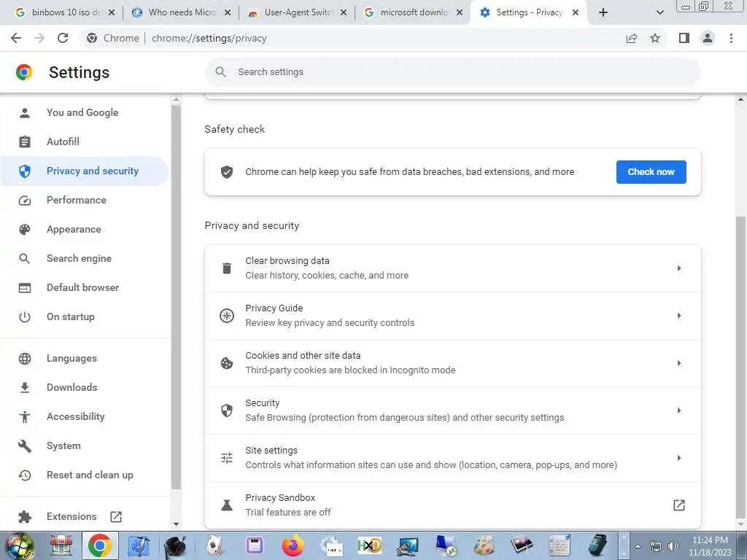Viewport: 747px width, 560px height.
Task: Click the search magnifier icon
Action: pyautogui.click(x=220, y=72)
